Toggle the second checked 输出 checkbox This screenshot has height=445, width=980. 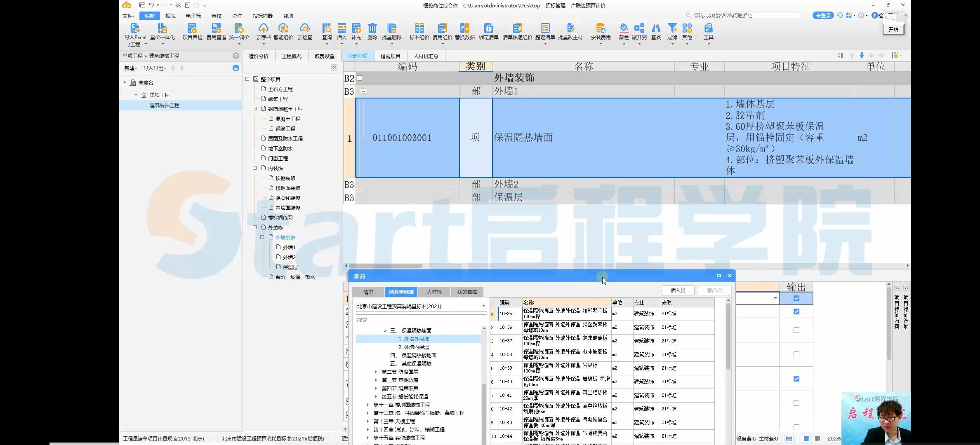(x=796, y=311)
